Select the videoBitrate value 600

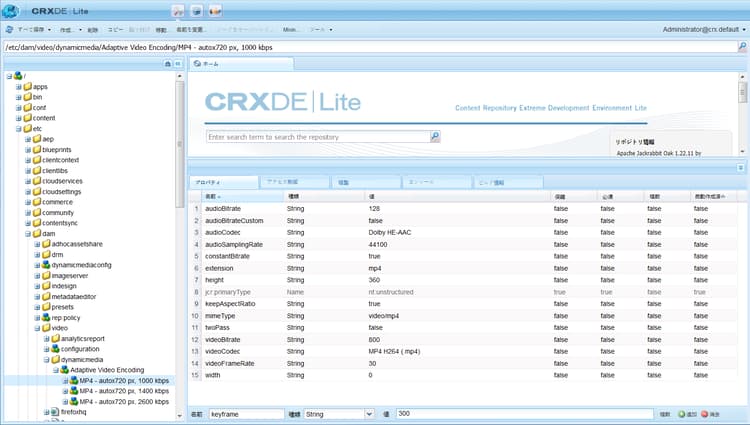pyautogui.click(x=375, y=339)
